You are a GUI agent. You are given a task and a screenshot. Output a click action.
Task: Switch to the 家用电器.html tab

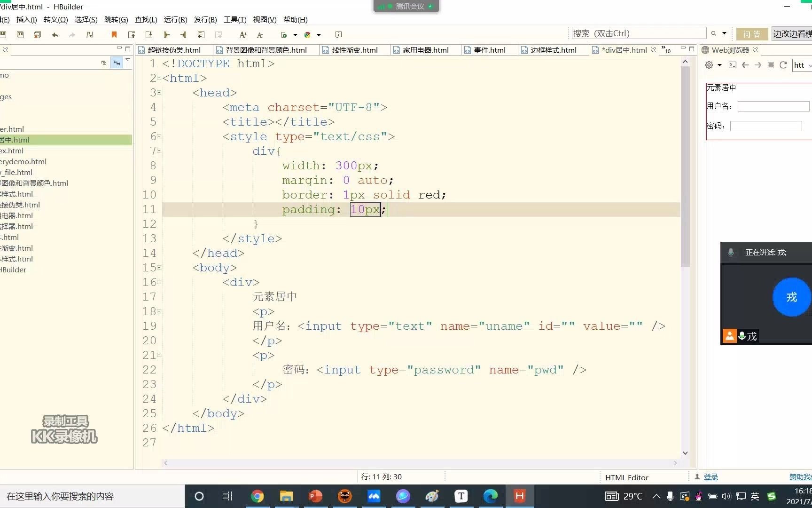426,50
